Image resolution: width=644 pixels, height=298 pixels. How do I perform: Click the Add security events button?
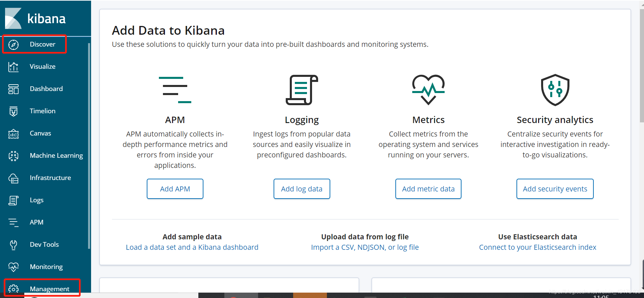pos(555,189)
